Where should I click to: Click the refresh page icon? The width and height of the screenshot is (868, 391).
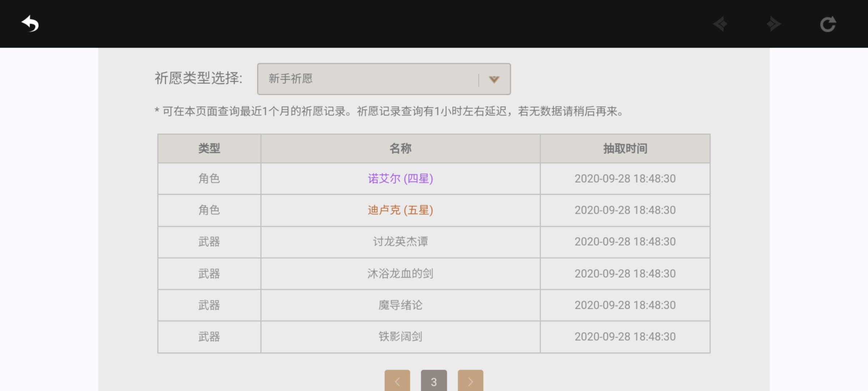pyautogui.click(x=828, y=24)
